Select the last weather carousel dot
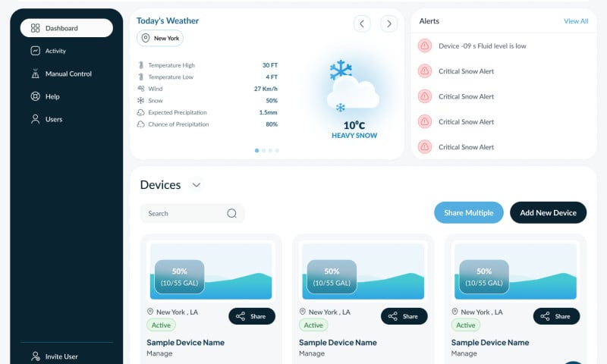Image resolution: width=607 pixels, height=364 pixels. 277,150
